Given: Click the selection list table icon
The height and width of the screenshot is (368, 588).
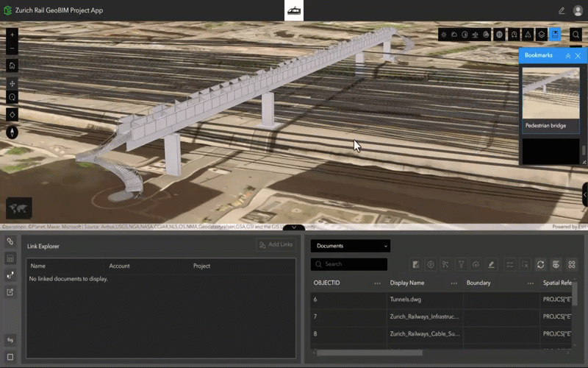Looking at the screenshot, I should pos(510,265).
